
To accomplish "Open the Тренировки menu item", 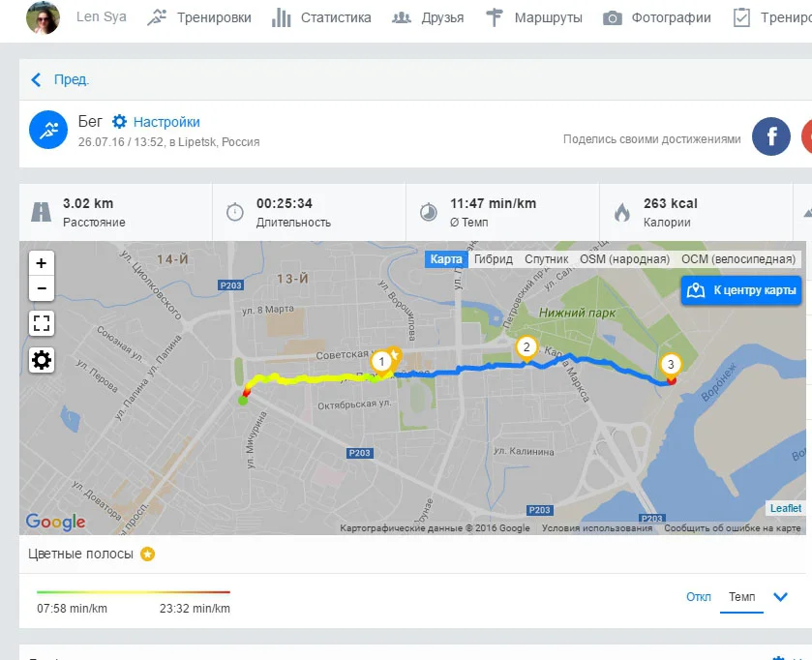I will point(214,17).
